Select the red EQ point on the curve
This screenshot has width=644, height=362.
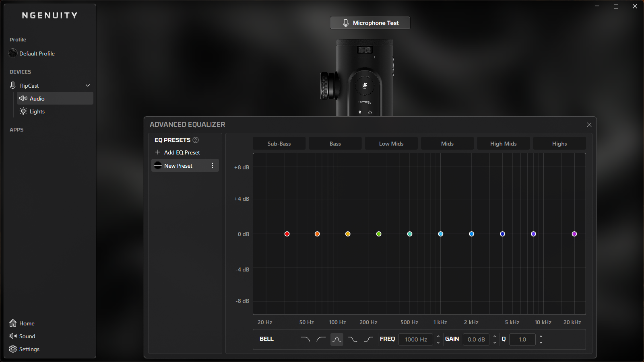pyautogui.click(x=287, y=234)
